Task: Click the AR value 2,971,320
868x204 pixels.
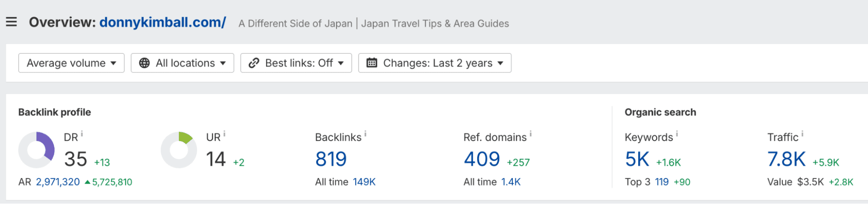Action: [58, 182]
